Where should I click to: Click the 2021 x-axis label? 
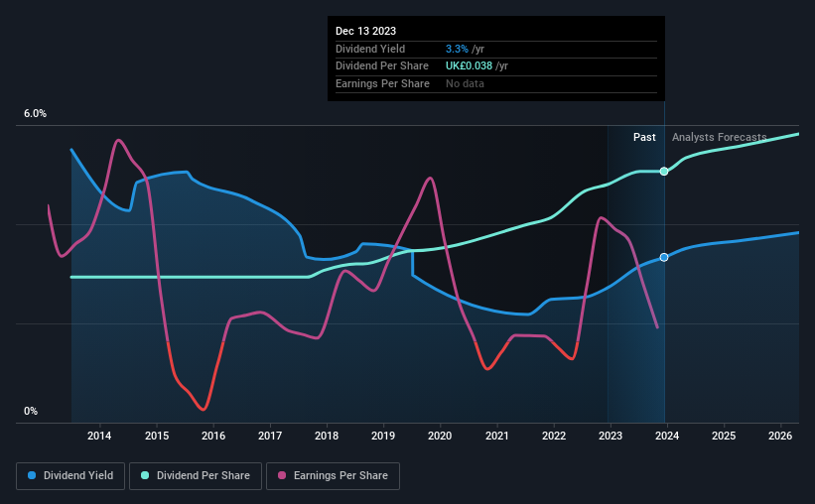(x=497, y=436)
